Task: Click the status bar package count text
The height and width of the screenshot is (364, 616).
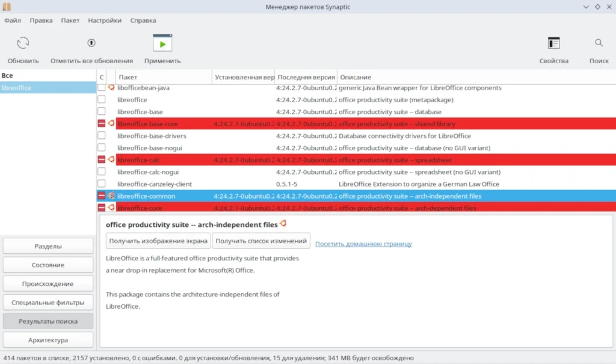Action: tap(208, 358)
